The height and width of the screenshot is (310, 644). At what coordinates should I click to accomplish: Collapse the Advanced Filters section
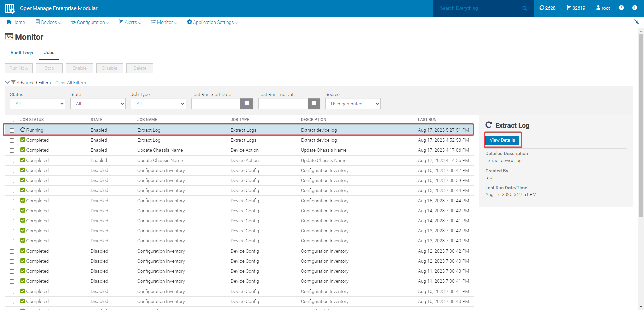tap(7, 82)
